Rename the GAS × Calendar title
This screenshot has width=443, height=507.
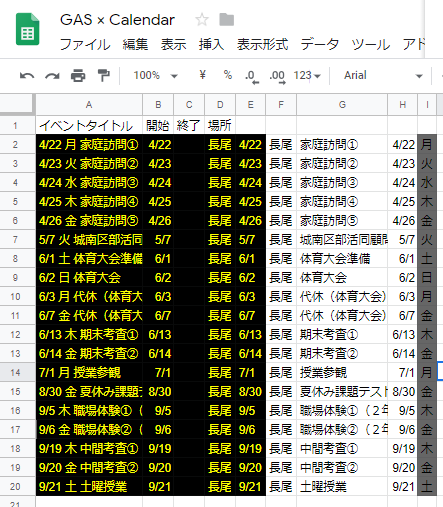click(117, 20)
